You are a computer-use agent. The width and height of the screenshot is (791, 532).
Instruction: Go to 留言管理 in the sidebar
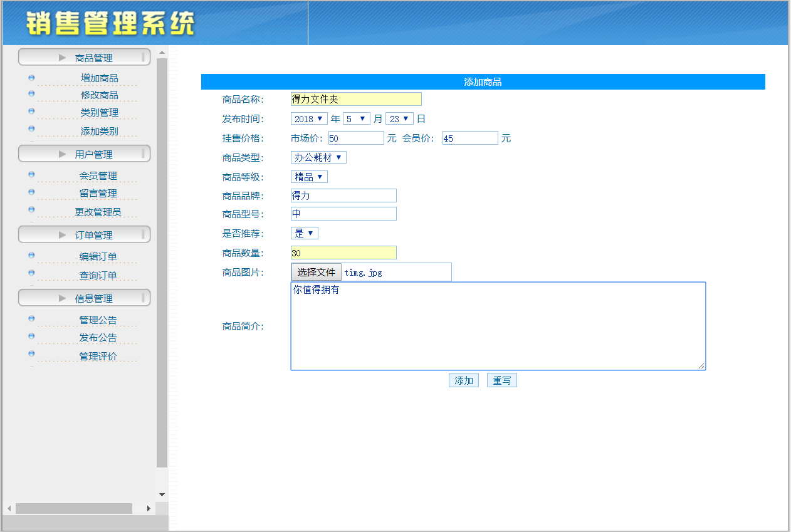(98, 194)
